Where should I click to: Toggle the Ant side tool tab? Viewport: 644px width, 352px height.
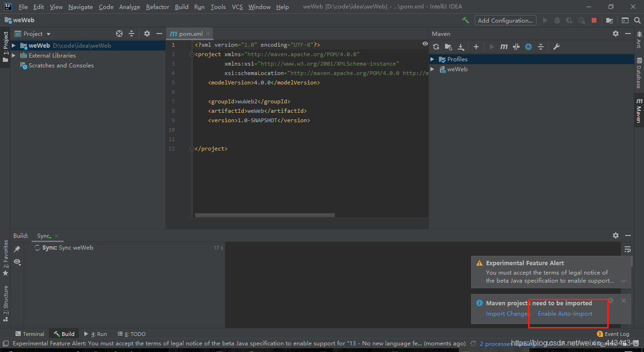tap(639, 39)
